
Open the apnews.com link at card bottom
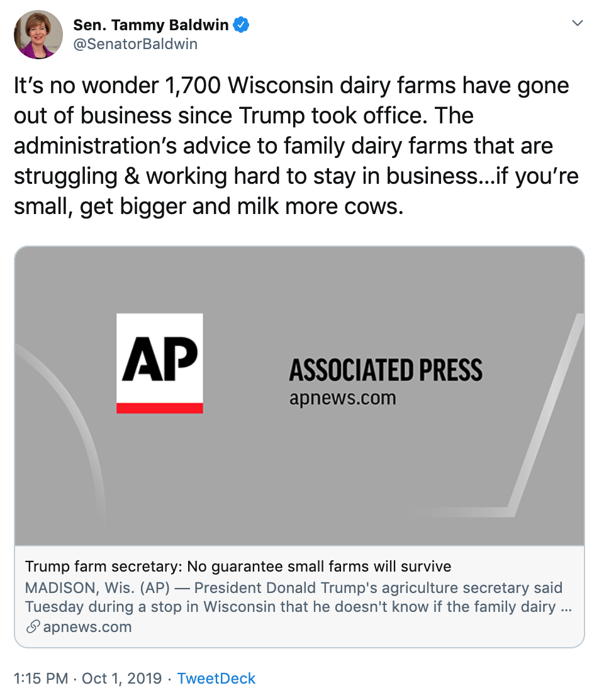[87, 627]
